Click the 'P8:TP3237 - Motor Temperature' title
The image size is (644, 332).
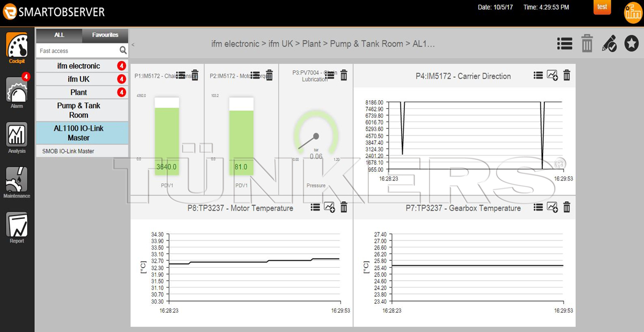coord(240,208)
